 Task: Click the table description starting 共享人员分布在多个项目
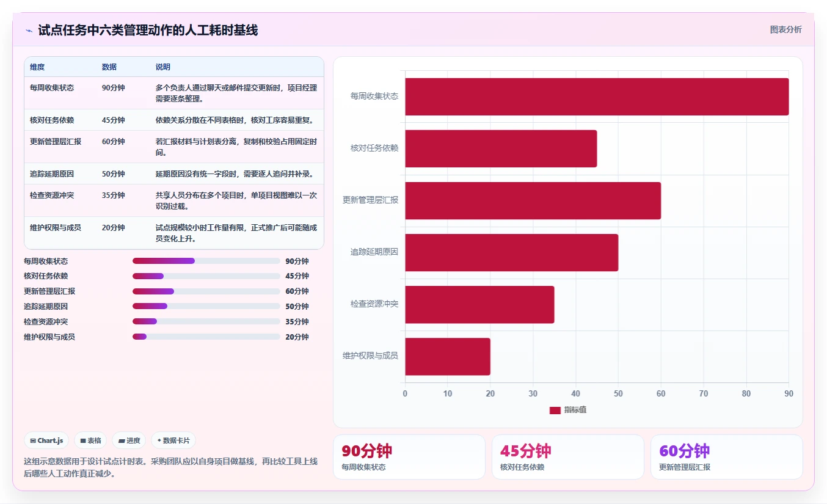(236, 200)
